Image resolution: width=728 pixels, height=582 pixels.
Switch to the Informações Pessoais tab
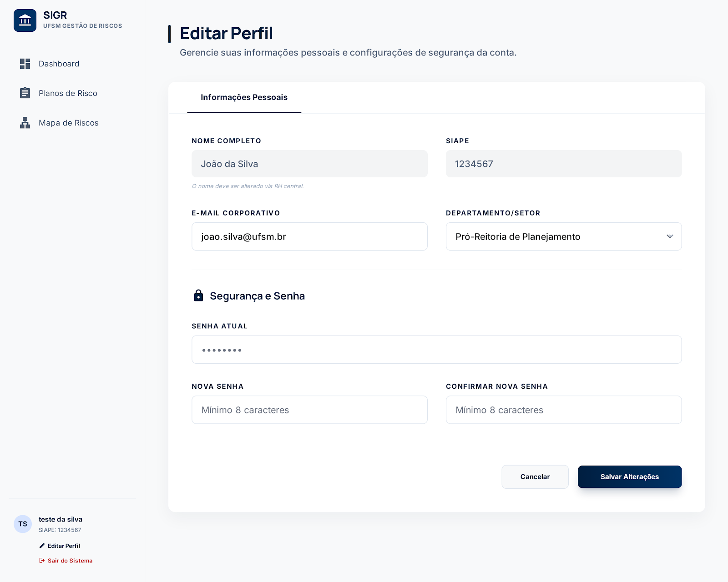[x=244, y=97]
